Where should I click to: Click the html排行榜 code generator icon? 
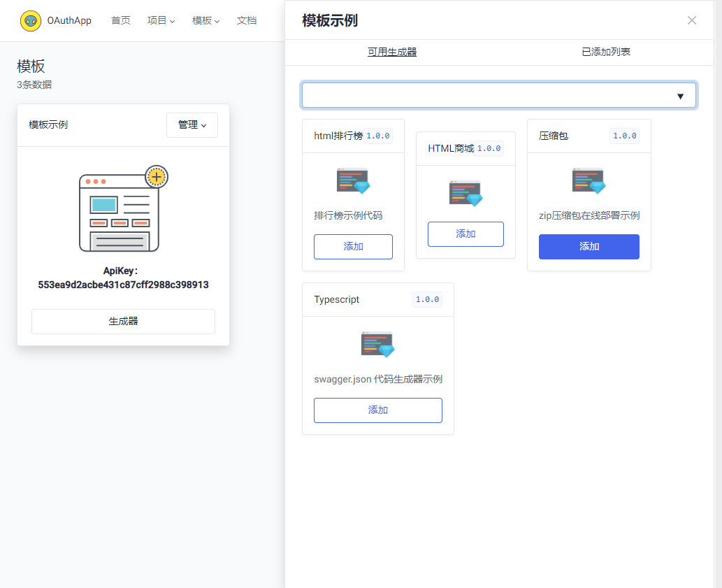[x=353, y=180]
